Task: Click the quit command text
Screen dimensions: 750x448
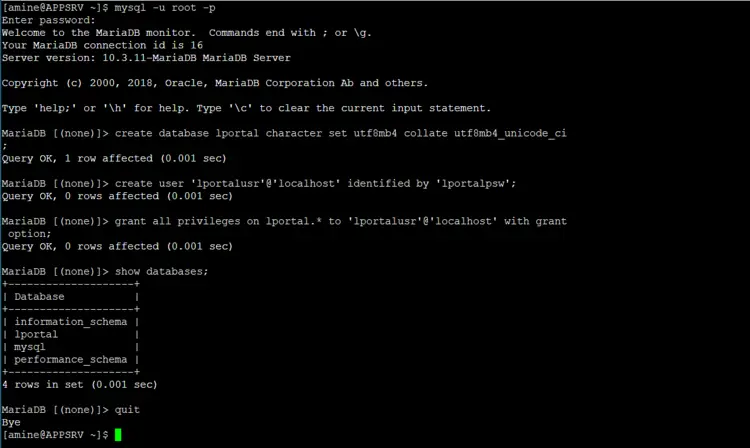Action: coord(127,410)
